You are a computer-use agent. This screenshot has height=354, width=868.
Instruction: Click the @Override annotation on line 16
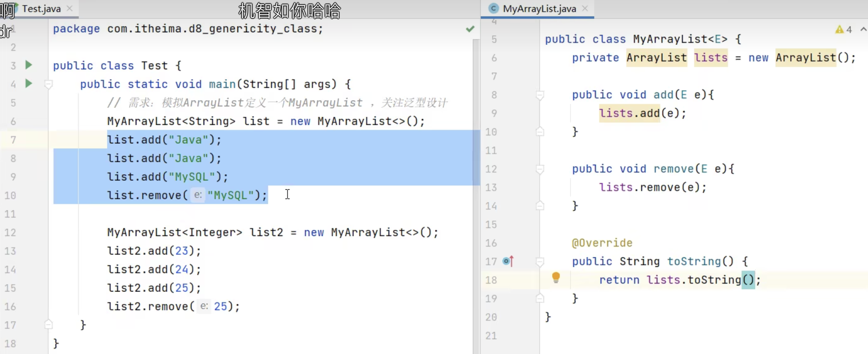tap(602, 243)
